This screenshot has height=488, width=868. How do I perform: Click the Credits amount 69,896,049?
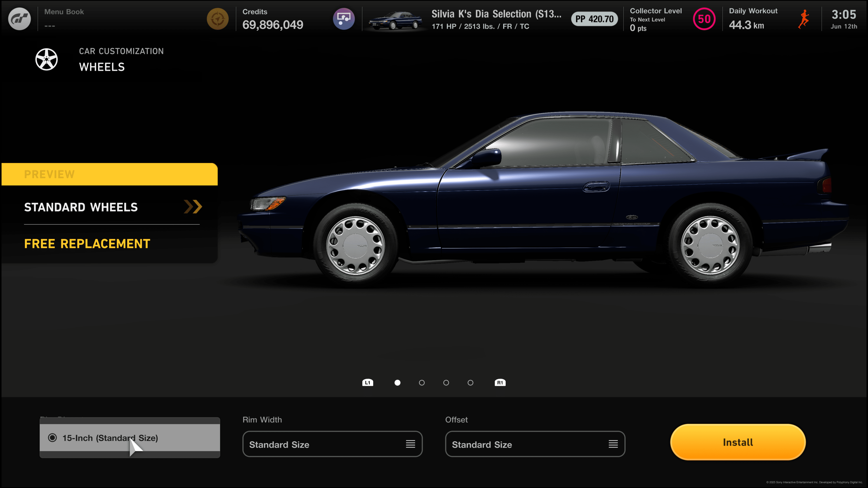[x=273, y=25]
